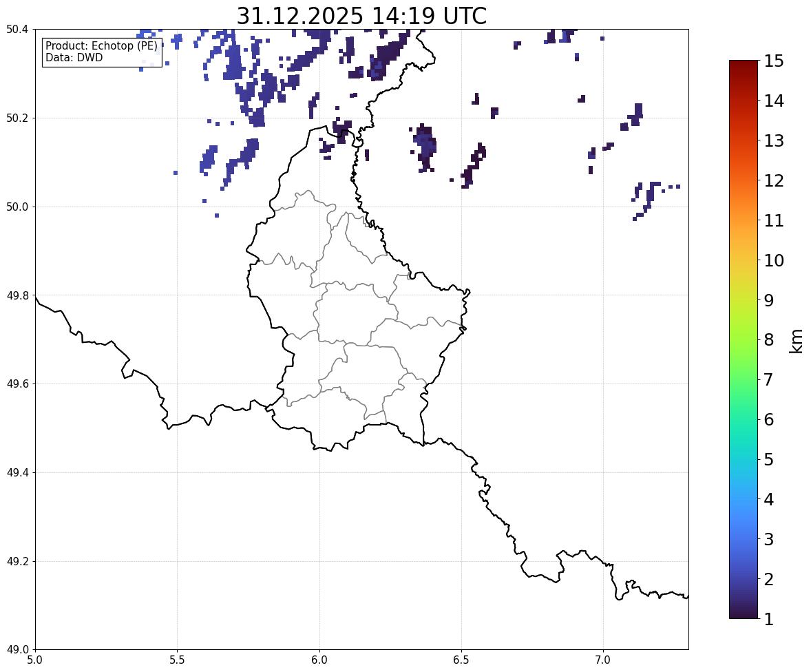811x672 pixels.
Task: Click the title "31.12.2025 14:19 UTC"
Action: [361, 16]
